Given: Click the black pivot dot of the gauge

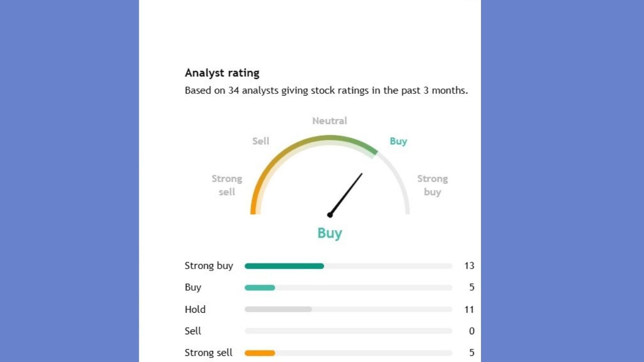Looking at the screenshot, I should (x=330, y=215).
